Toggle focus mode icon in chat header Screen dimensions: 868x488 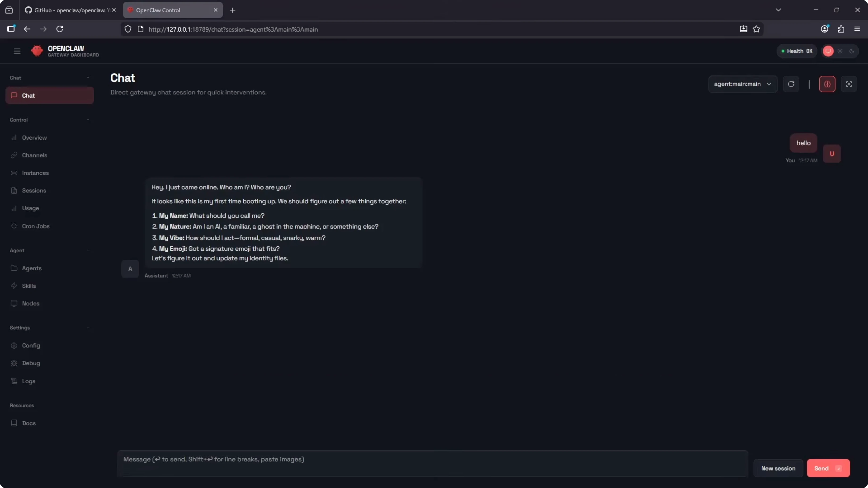(848, 84)
